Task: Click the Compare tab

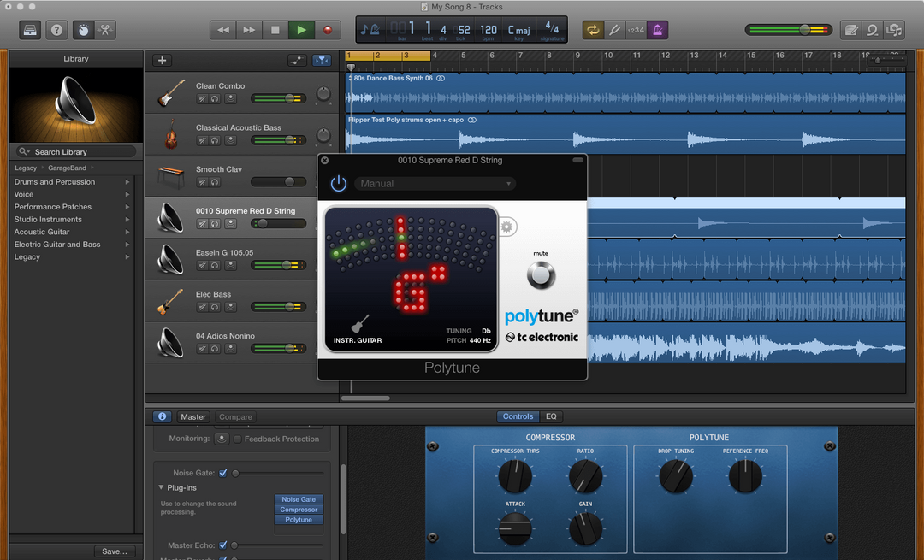Action: point(236,417)
